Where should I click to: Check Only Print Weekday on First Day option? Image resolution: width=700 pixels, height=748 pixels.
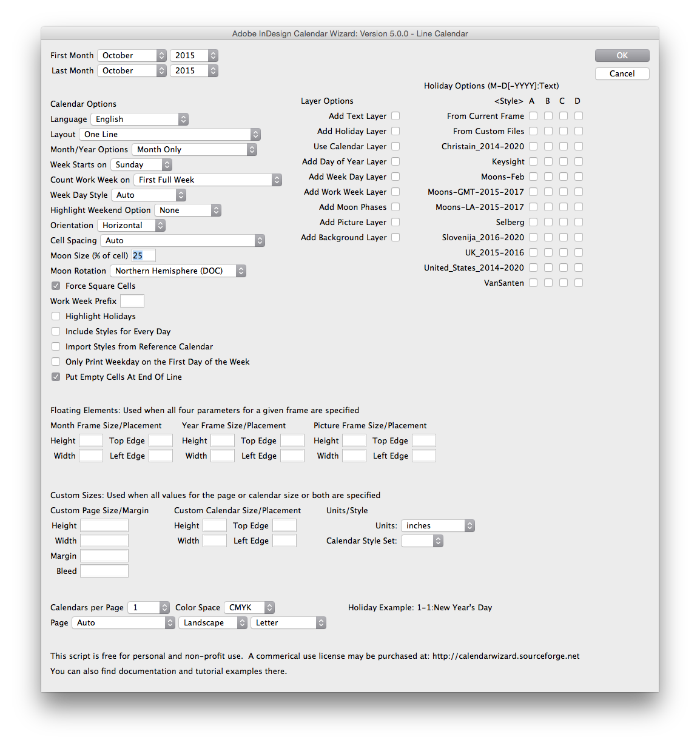point(56,362)
